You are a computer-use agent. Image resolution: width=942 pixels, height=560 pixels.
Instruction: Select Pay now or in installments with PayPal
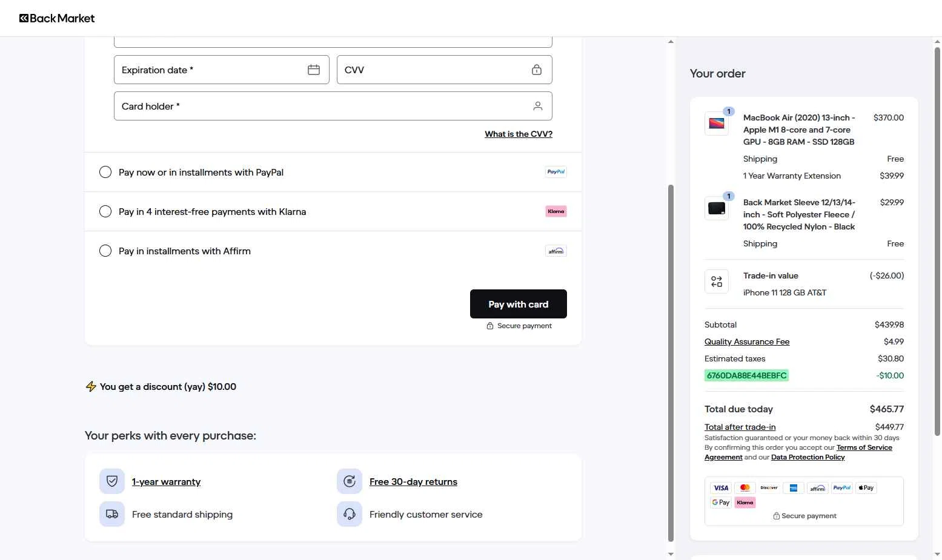pos(105,172)
